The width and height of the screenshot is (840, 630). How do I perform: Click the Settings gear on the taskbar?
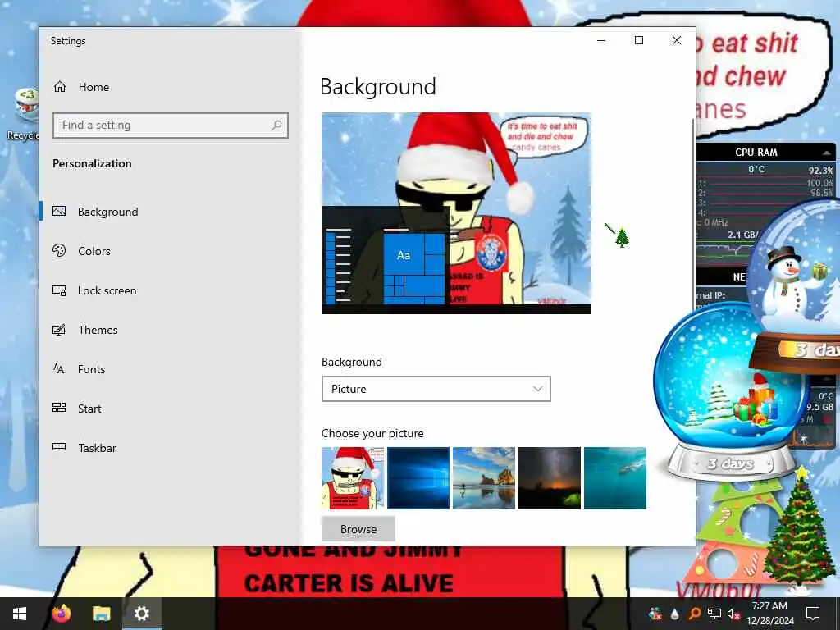142,614
